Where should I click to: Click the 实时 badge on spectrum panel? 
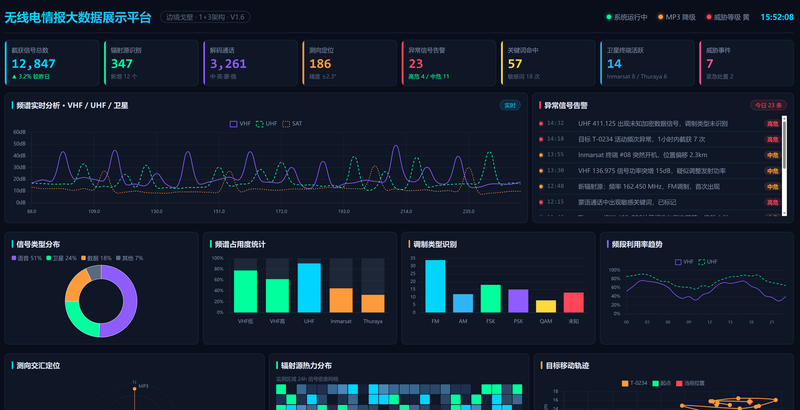(510, 106)
